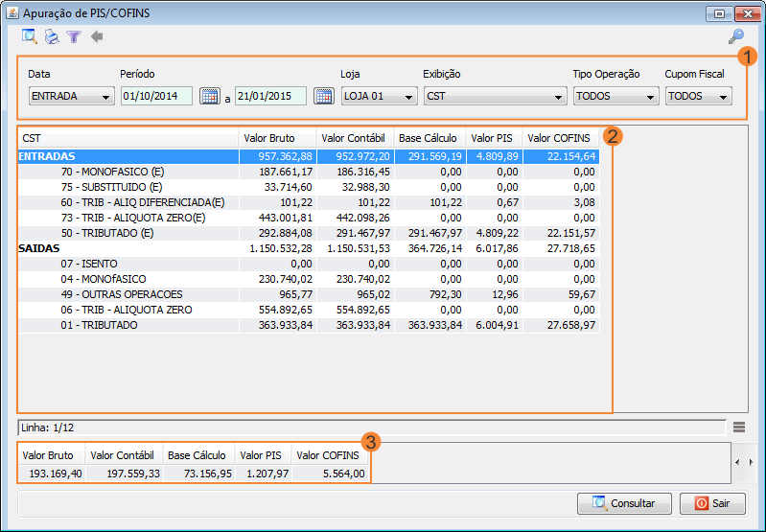Select row 04 - MONOfASICO

(x=309, y=279)
